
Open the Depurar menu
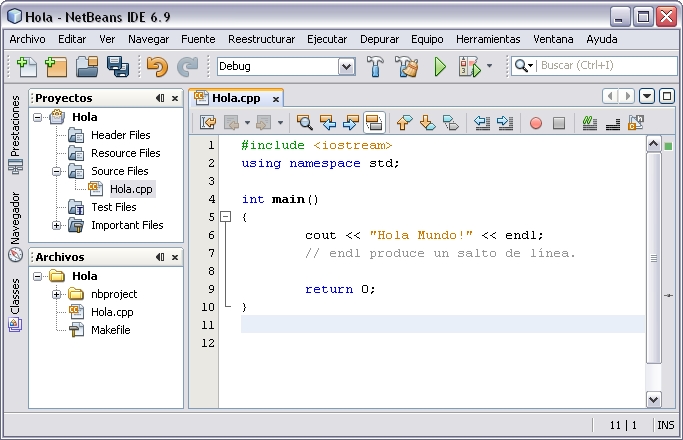(x=379, y=39)
